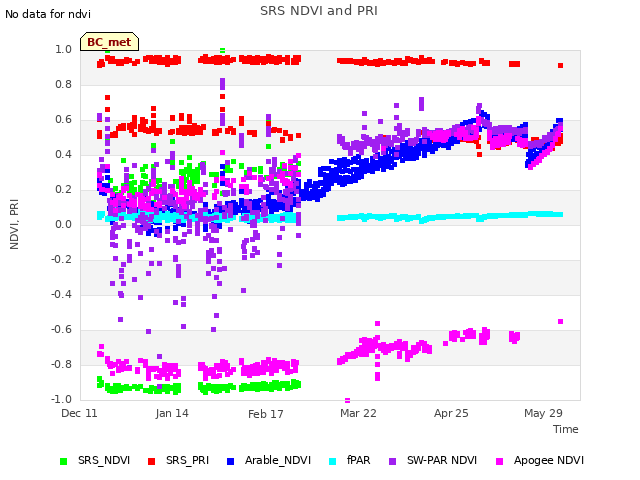The width and height of the screenshot is (640, 480).
Task: Click the 0.8 y-axis tick label
Action: click(x=63, y=84)
